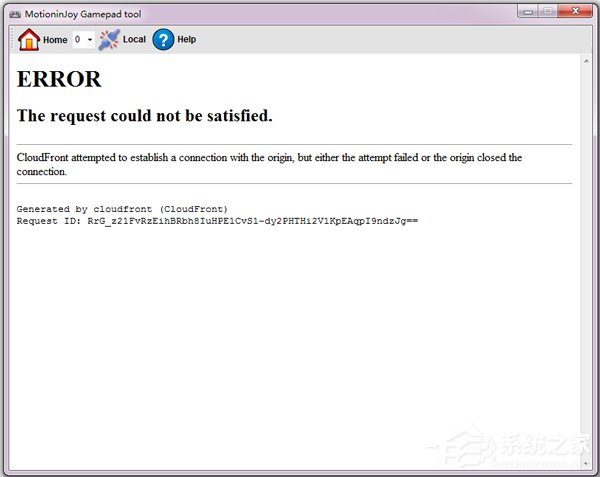
Task: Click the Home text label in the toolbar
Action: pos(55,40)
